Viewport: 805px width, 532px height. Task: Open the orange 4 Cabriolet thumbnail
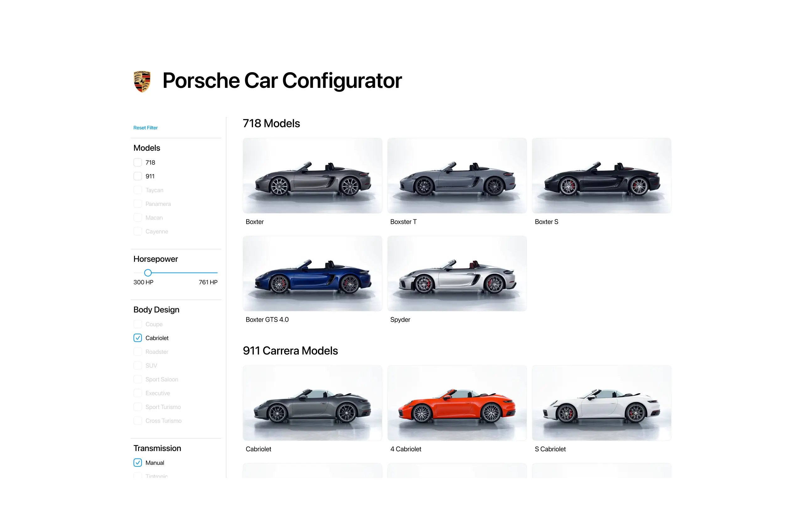457,403
